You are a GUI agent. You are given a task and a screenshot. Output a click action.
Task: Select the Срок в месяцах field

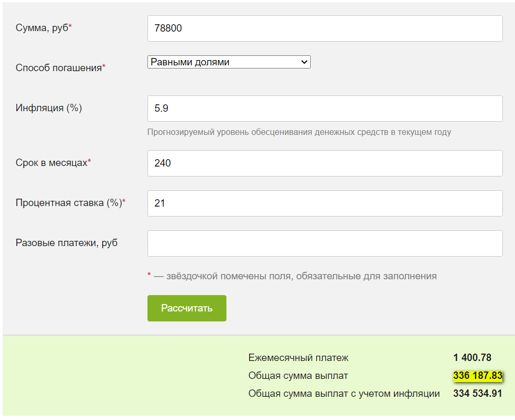click(x=325, y=163)
